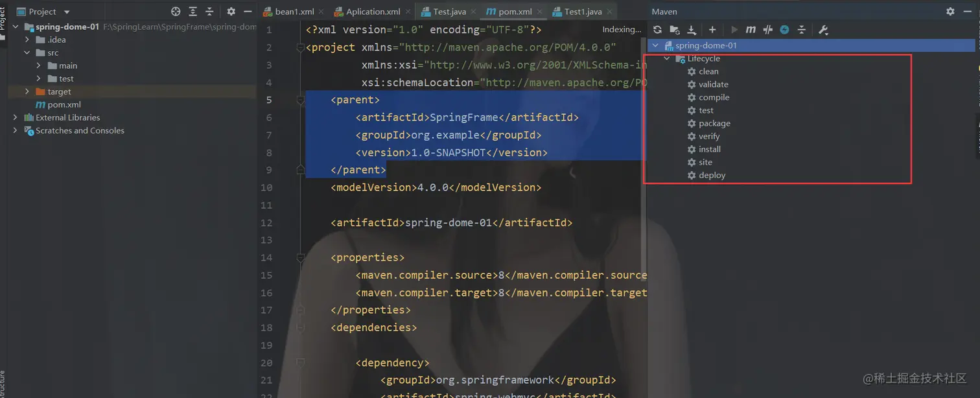Collapse the src folder
980x398 pixels.
click(27, 53)
